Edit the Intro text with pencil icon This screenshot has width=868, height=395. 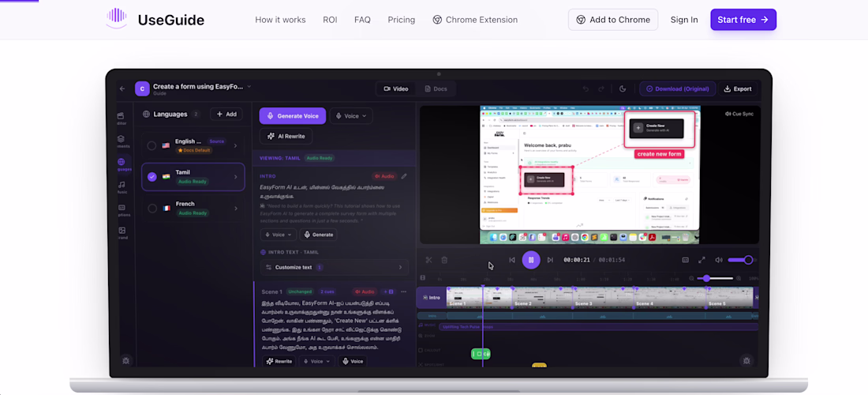(404, 176)
